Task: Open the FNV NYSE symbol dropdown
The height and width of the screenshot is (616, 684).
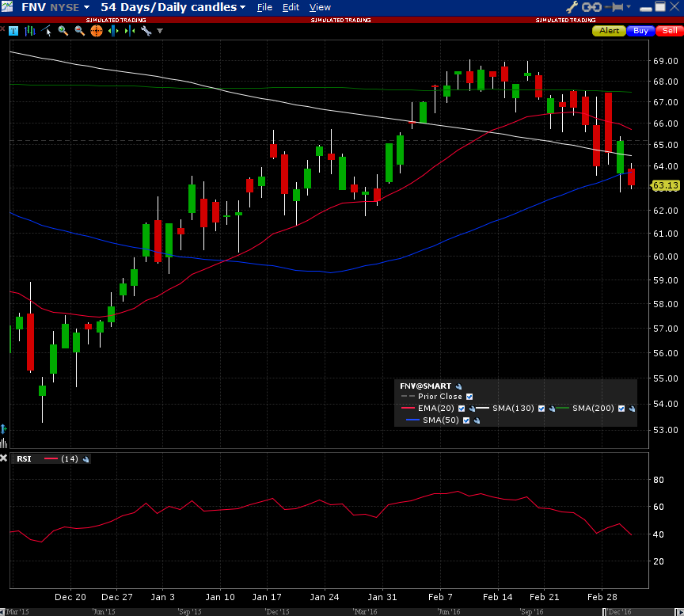Action: coord(86,7)
